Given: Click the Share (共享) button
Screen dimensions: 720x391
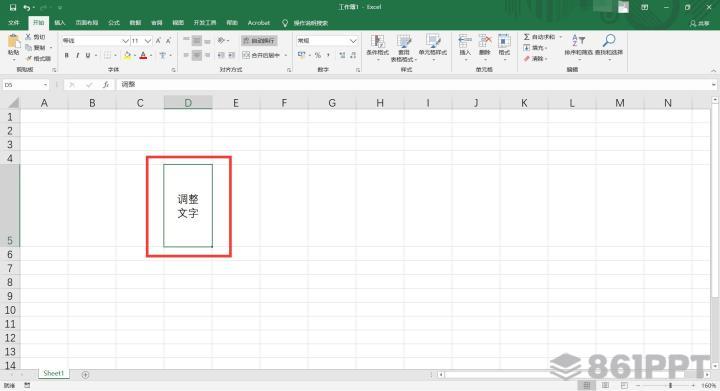Looking at the screenshot, I should click(x=699, y=23).
